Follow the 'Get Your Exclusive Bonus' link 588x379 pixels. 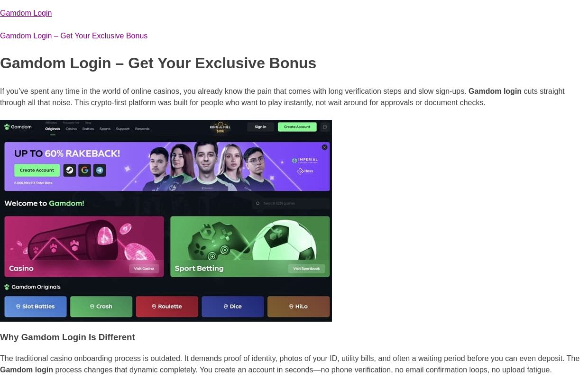(73, 36)
